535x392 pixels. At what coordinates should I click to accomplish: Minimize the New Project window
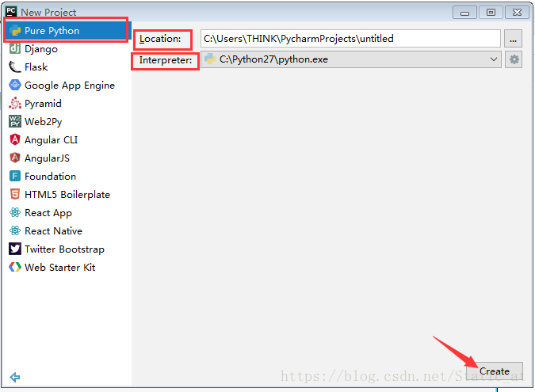click(x=464, y=13)
